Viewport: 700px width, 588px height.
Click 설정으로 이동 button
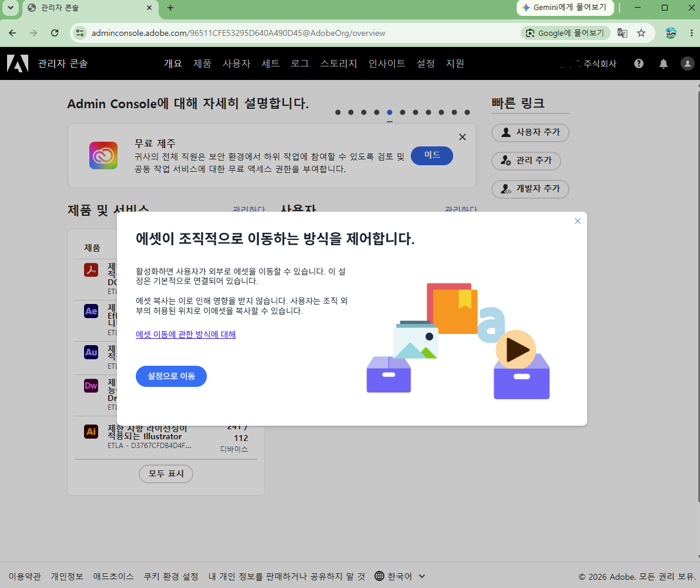(171, 376)
